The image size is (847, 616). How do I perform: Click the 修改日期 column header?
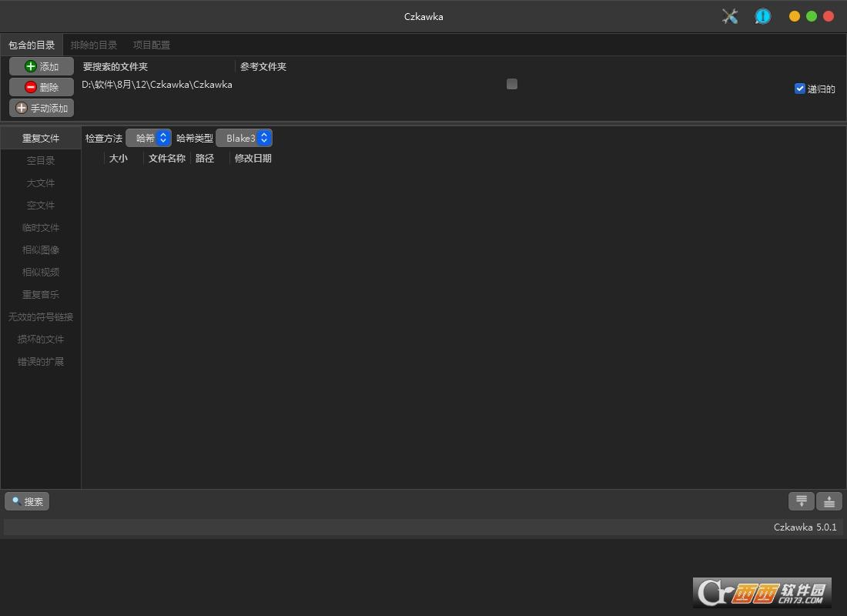tap(253, 159)
